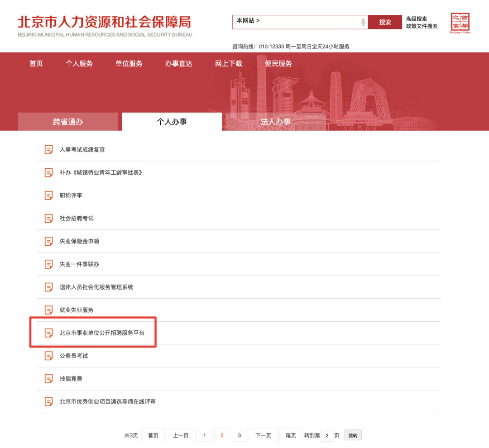Open the 网上下载 menu

[x=229, y=64]
